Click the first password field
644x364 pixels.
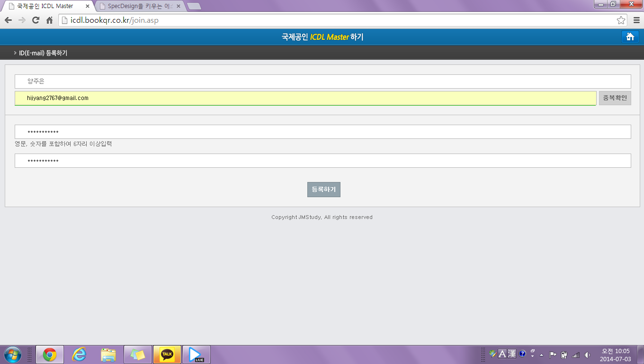(x=323, y=132)
